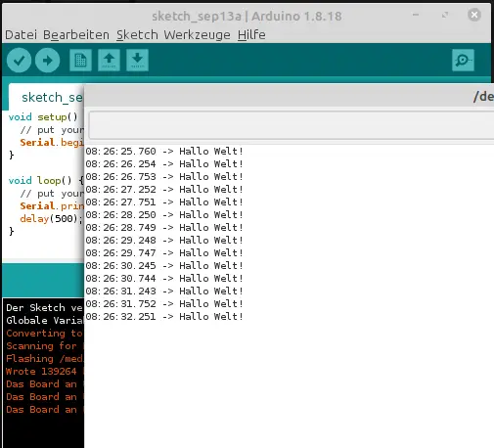494x448 pixels.
Task: Click the console line 'Converting to'
Action: pos(44,334)
